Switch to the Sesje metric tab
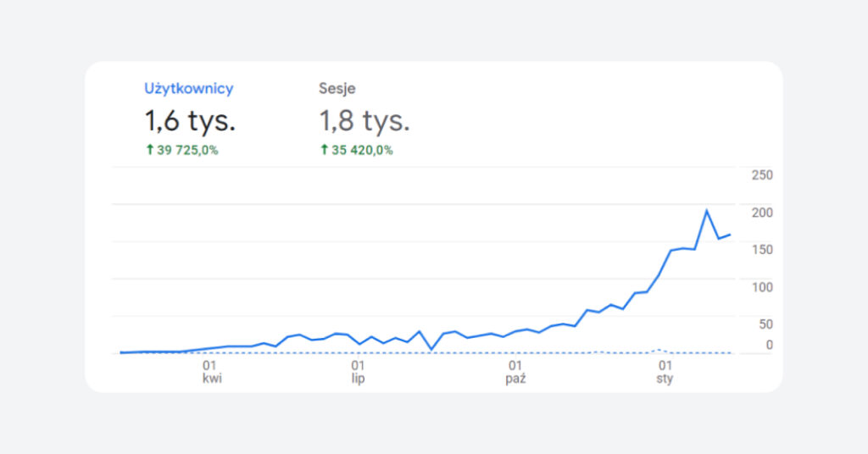Screen dimensions: 868x454 point(337,88)
